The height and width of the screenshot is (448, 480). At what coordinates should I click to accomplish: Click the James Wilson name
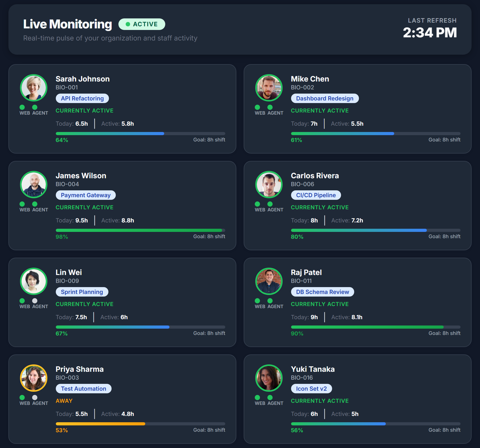pyautogui.click(x=81, y=176)
